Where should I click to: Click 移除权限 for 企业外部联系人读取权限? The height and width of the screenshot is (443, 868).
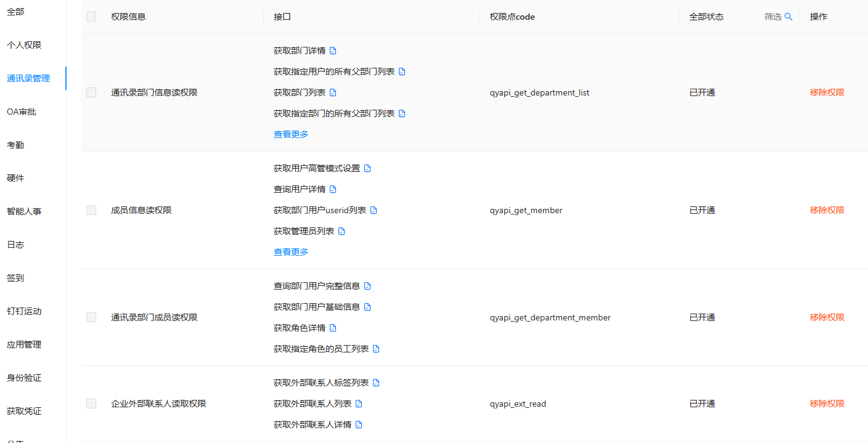pos(827,404)
